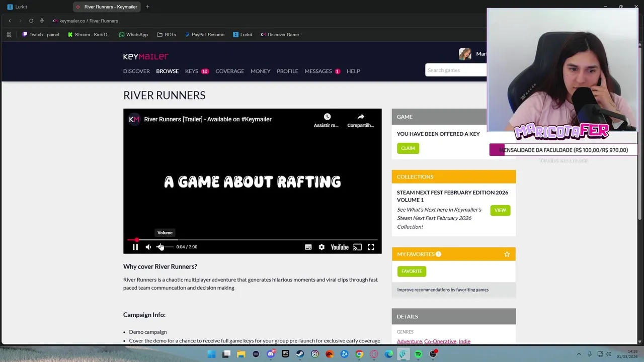Open Discord from the taskbar

click(x=271, y=354)
